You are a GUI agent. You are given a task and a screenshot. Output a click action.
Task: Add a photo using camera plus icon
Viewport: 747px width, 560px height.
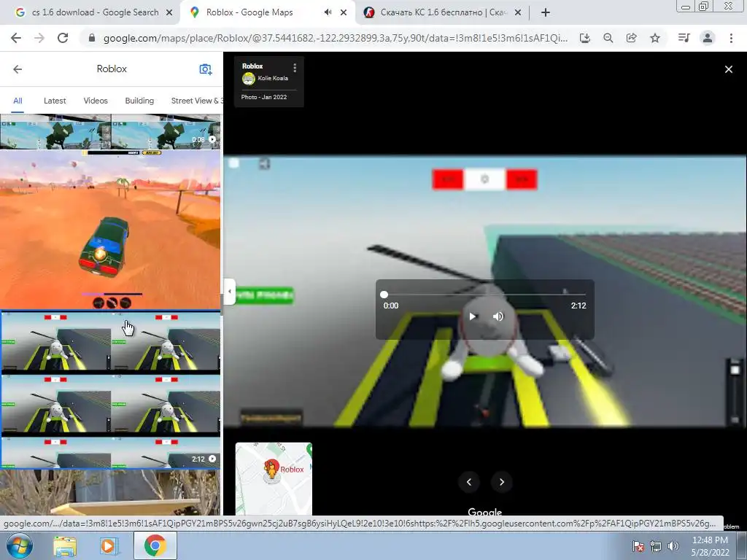pyautogui.click(x=205, y=69)
